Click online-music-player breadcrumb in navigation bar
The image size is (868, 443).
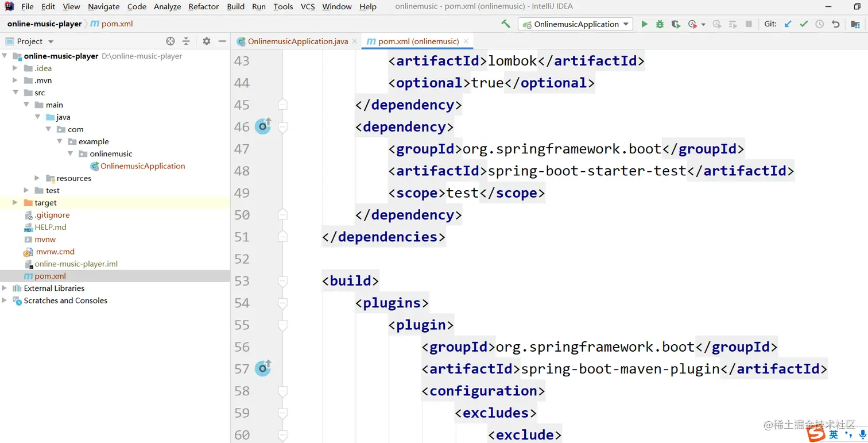(x=44, y=24)
